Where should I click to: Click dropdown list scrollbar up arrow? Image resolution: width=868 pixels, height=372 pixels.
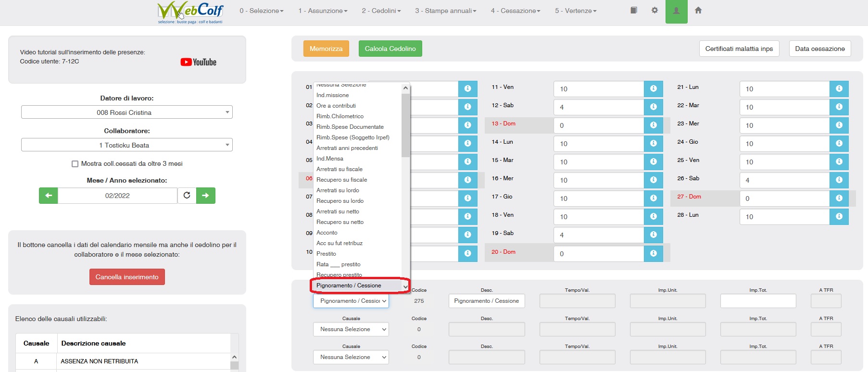(x=405, y=88)
